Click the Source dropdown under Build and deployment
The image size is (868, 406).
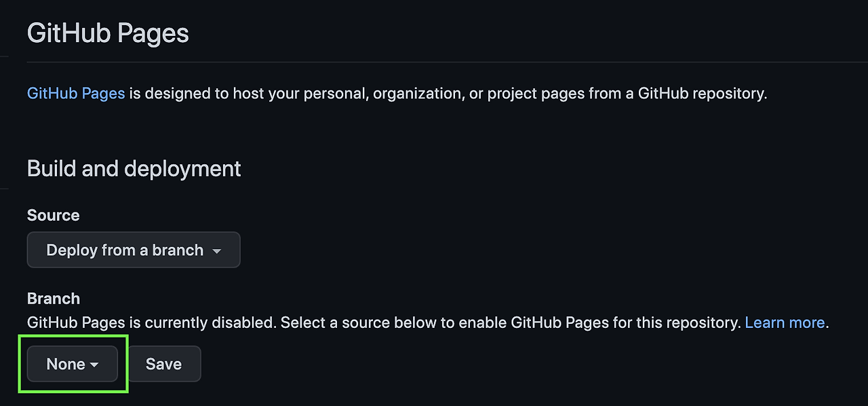[133, 250]
